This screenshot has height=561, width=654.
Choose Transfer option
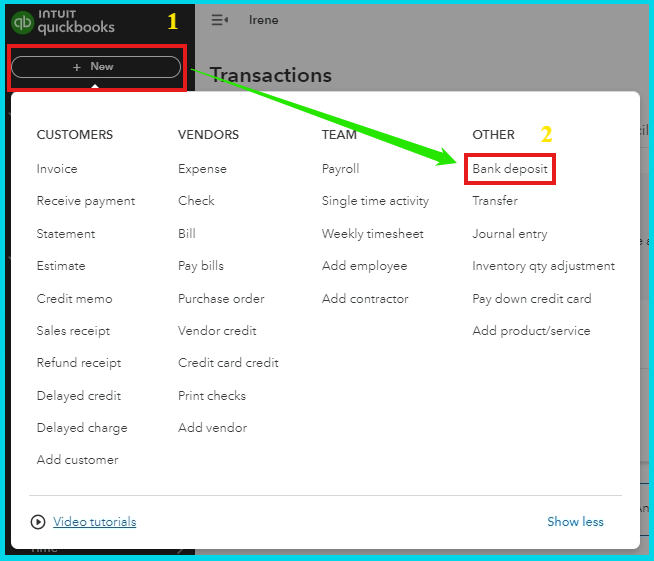click(x=495, y=201)
